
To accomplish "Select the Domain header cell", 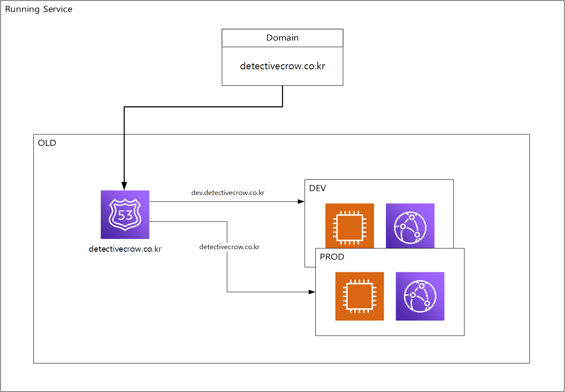I will (x=282, y=38).
